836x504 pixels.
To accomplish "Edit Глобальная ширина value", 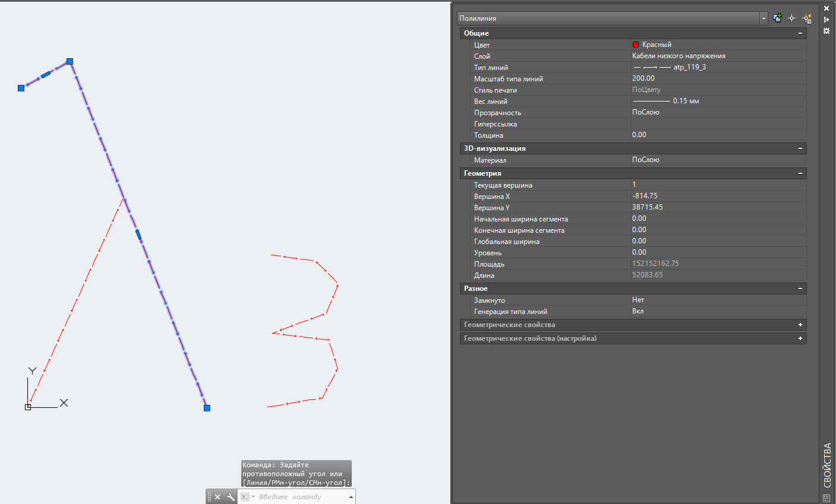I will [x=639, y=241].
